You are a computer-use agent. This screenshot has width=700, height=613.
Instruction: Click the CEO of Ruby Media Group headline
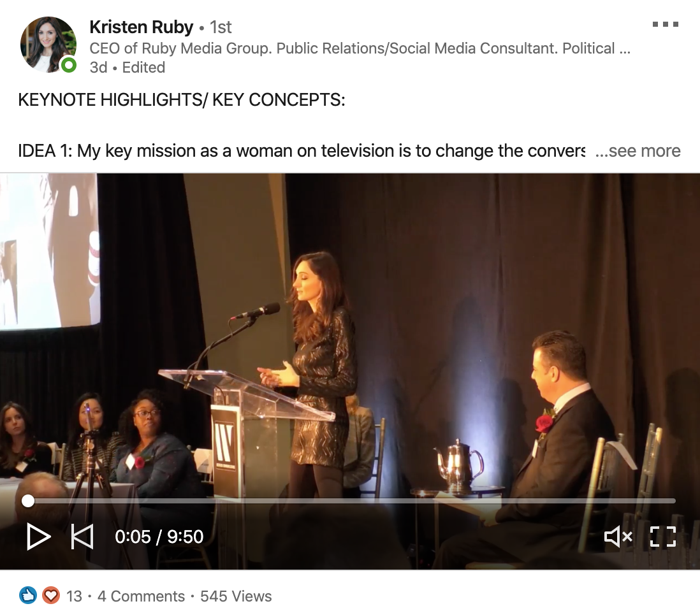tap(360, 48)
